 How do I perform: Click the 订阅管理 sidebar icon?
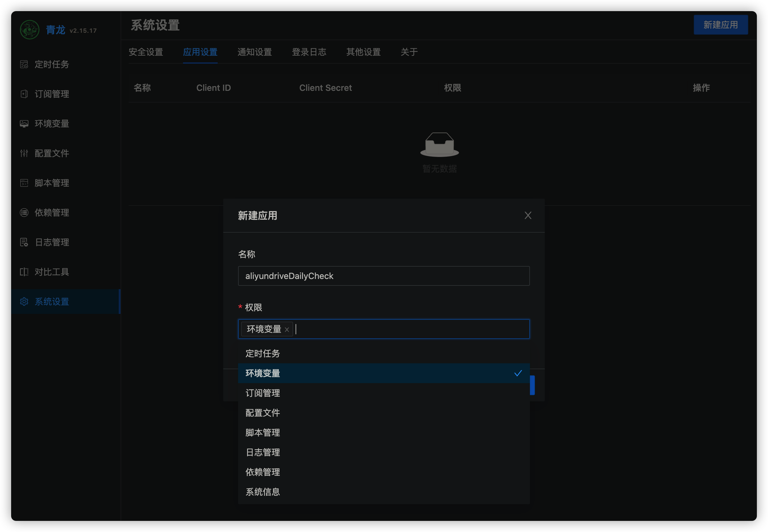[x=24, y=94]
